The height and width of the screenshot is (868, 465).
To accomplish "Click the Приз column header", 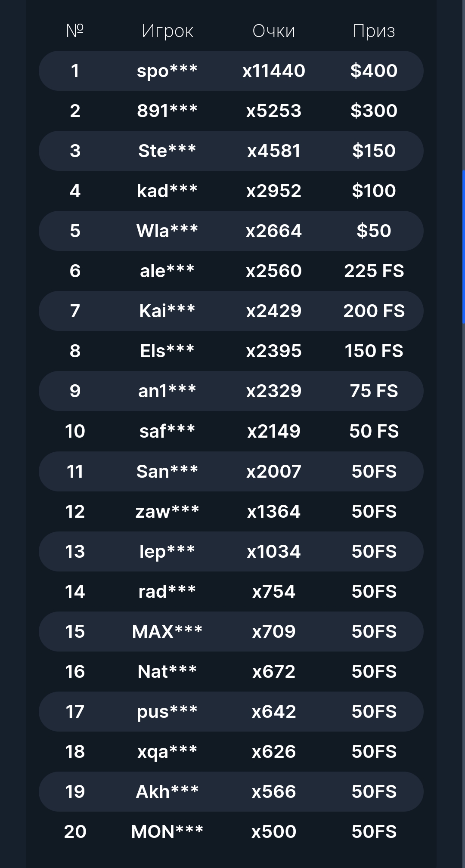I will (x=374, y=31).
